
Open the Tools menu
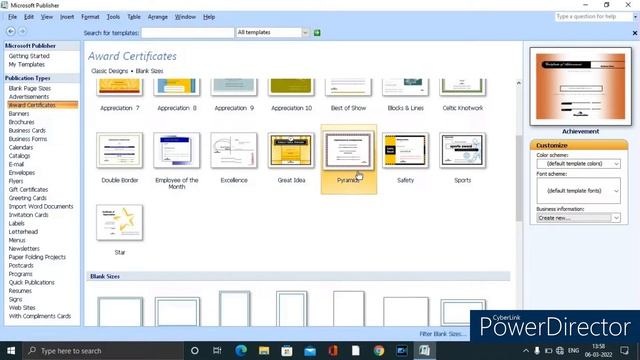[113, 17]
